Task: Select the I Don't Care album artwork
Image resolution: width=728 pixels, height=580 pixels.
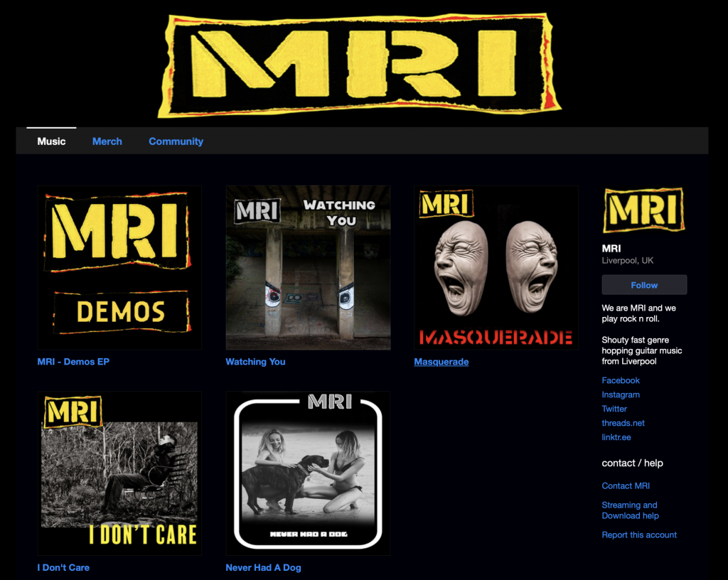Action: coord(119,473)
